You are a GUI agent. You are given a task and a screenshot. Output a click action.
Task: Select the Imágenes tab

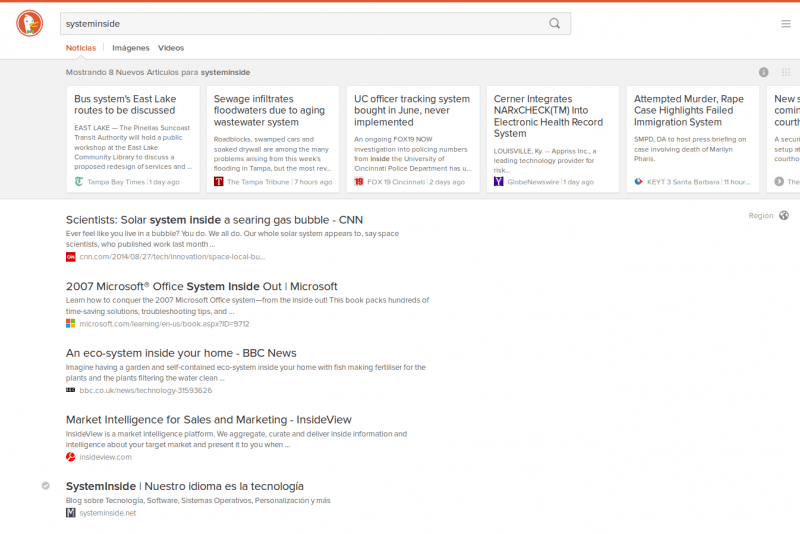pyautogui.click(x=131, y=48)
